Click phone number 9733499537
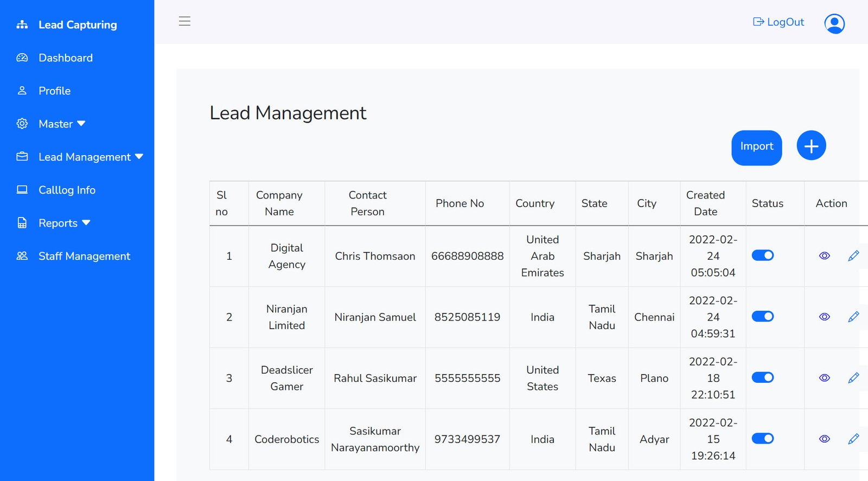868x481 pixels. [467, 439]
